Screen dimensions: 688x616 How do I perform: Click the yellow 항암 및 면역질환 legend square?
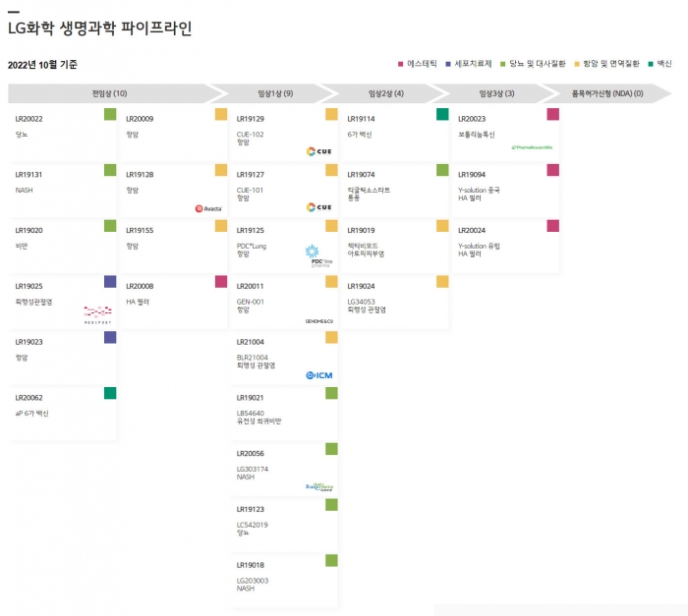[x=577, y=64]
